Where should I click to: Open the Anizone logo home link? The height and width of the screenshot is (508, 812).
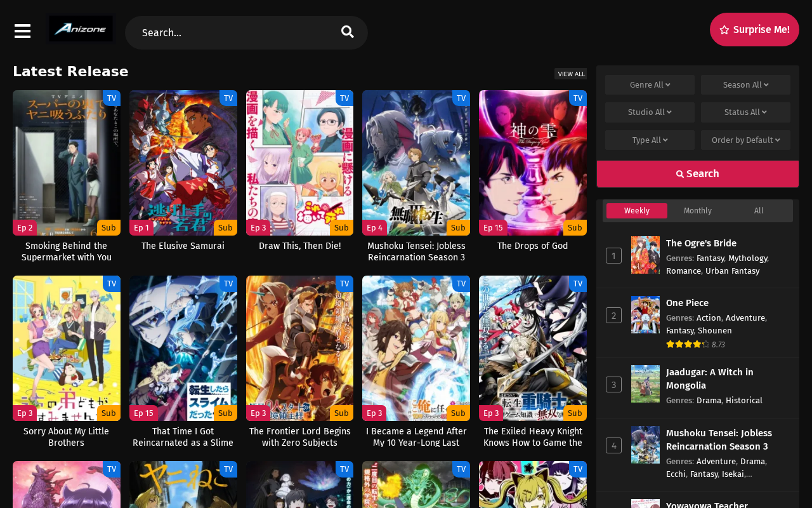81,29
